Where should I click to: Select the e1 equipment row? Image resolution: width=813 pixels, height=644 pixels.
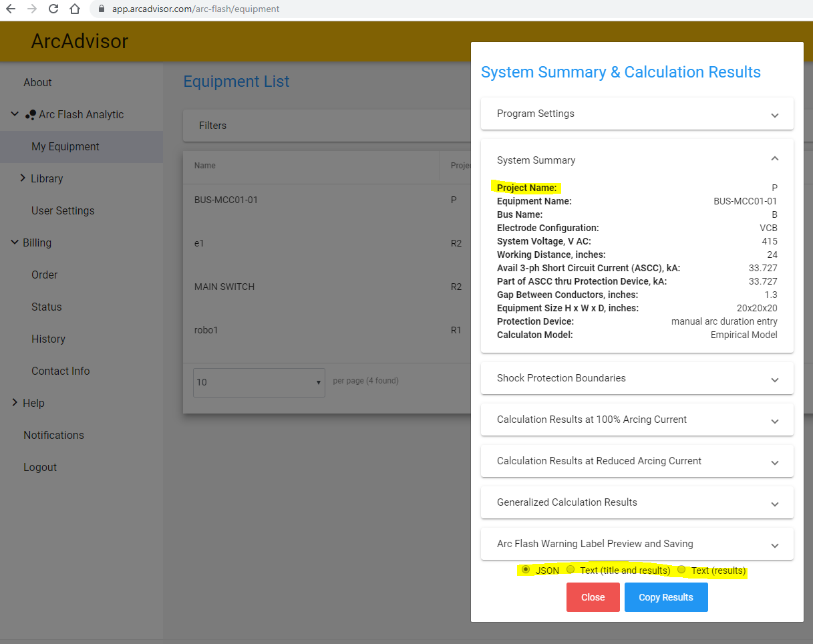[x=327, y=243]
